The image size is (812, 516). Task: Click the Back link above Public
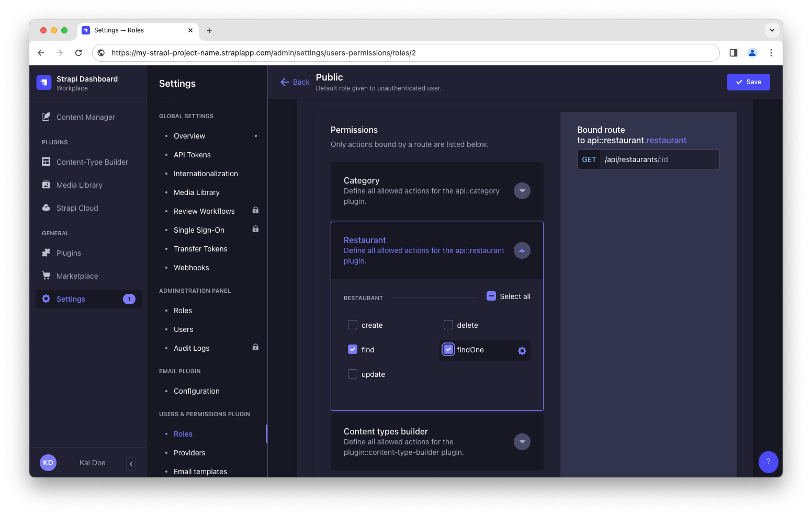pos(295,82)
